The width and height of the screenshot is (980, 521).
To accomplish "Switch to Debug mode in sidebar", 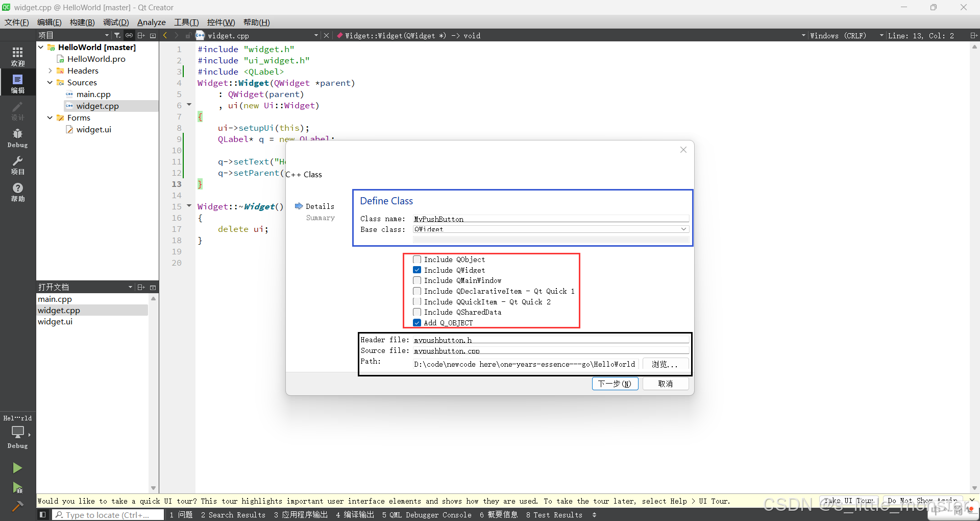I will coord(18,138).
